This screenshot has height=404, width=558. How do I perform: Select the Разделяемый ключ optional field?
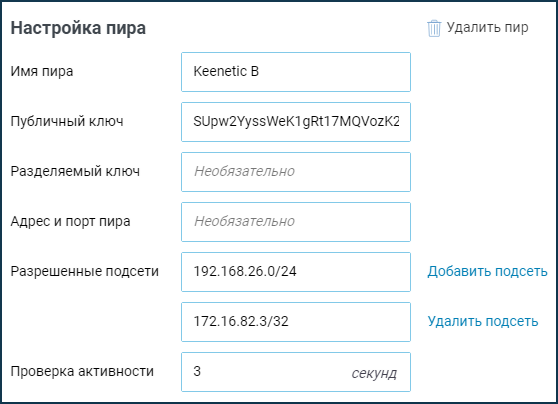[x=296, y=172]
